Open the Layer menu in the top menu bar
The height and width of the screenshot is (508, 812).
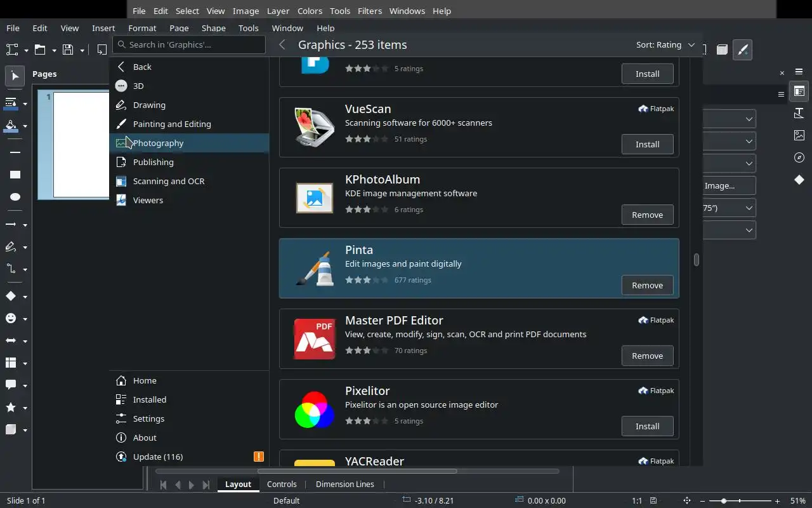(x=278, y=11)
